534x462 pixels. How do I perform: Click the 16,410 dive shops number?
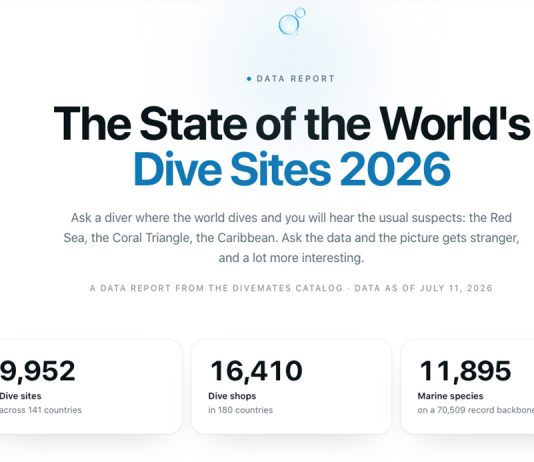point(256,371)
